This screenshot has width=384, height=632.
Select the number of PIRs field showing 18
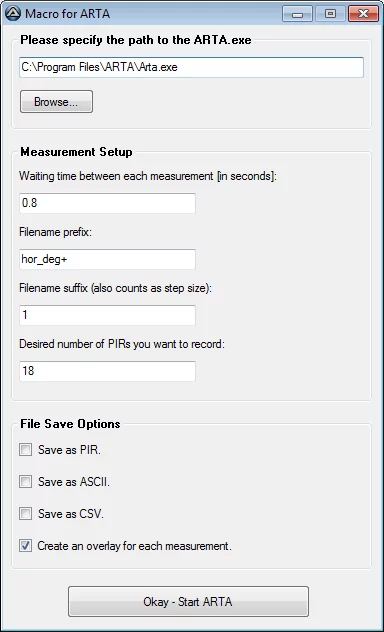pos(108,371)
